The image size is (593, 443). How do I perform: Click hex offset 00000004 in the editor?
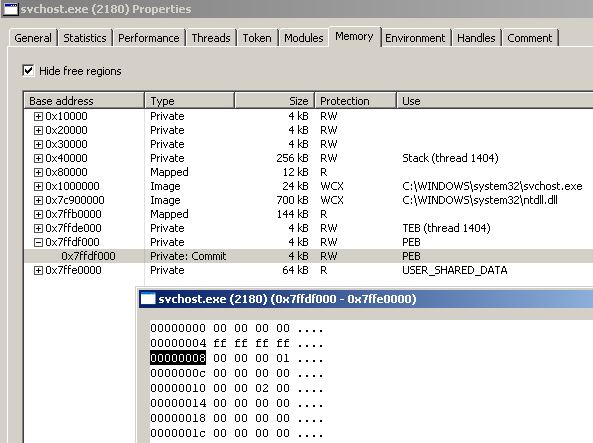click(x=178, y=343)
